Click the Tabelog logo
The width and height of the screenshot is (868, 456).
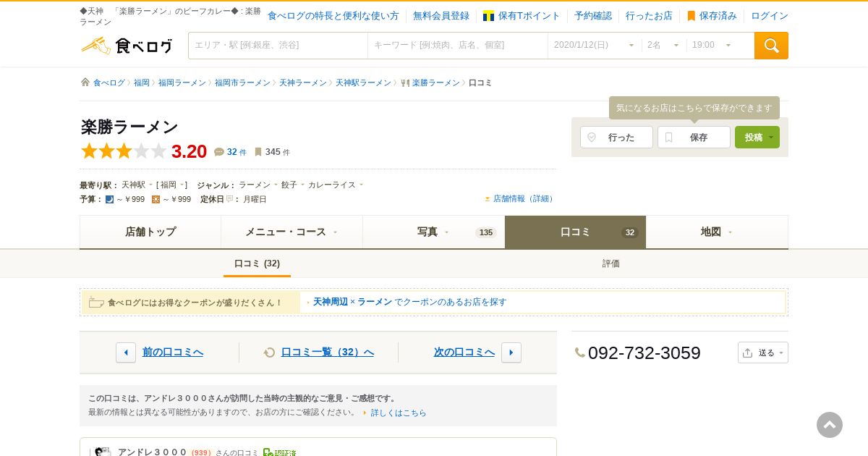[127, 46]
